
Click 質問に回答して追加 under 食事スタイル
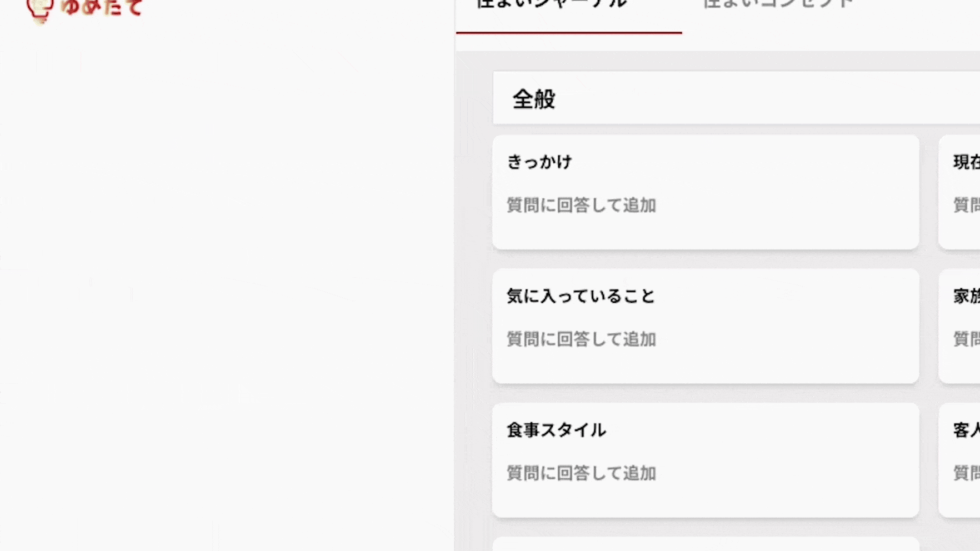click(x=581, y=473)
